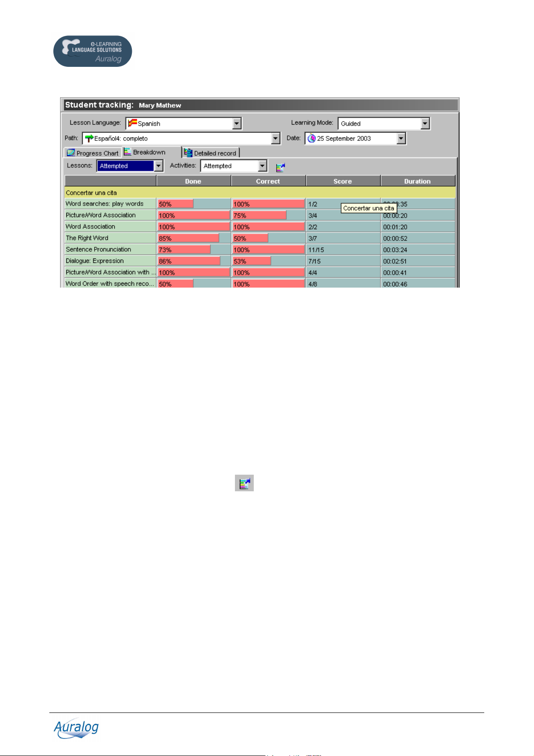Image resolution: width=534 pixels, height=756 pixels.
Task: Click the 11/15 score cell
Action: pos(343,250)
